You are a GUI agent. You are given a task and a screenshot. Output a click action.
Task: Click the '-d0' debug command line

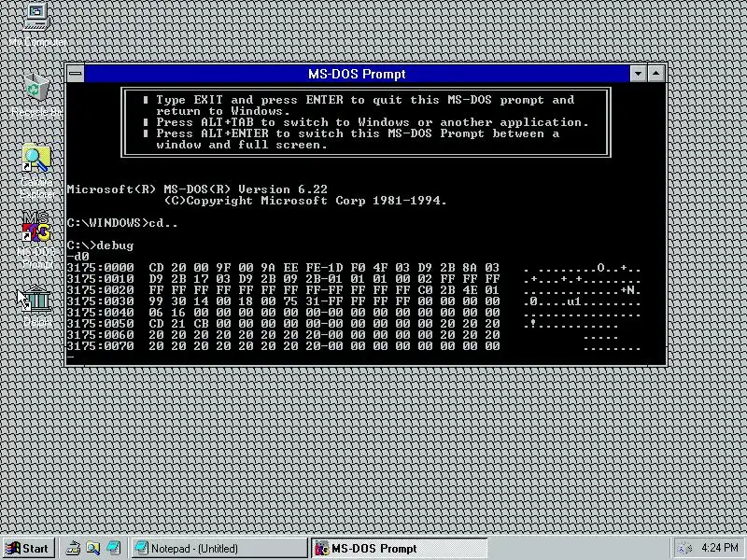tap(78, 257)
